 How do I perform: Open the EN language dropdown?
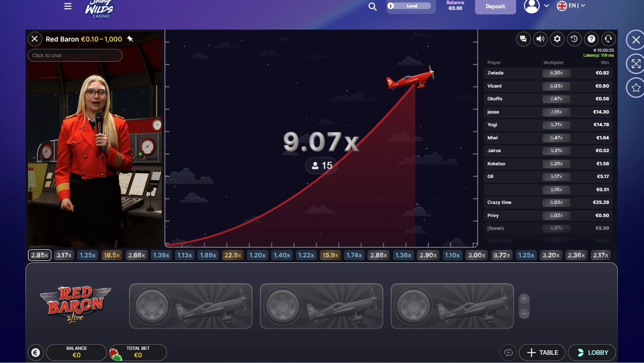(571, 6)
